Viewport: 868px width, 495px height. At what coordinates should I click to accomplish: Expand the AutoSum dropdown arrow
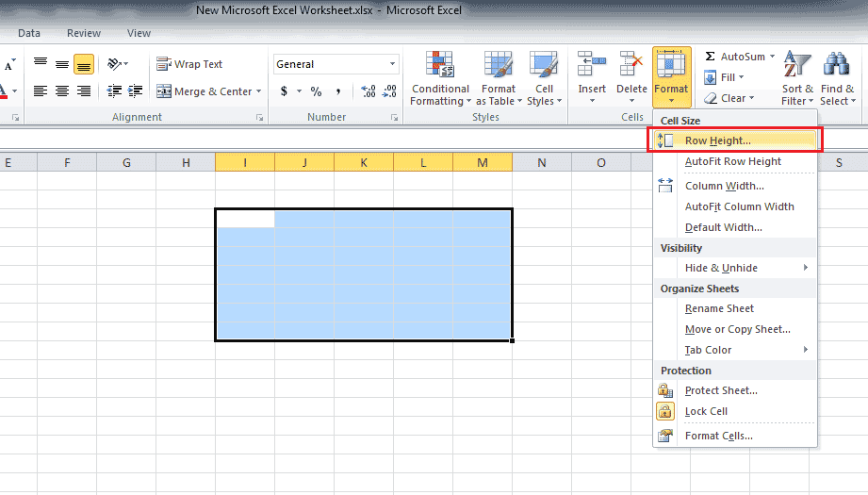click(x=772, y=57)
